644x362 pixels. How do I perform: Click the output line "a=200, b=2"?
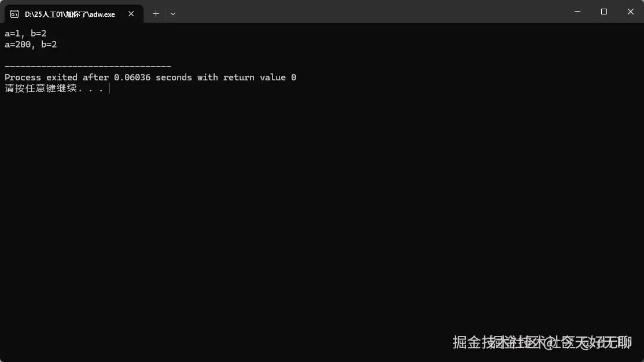31,45
